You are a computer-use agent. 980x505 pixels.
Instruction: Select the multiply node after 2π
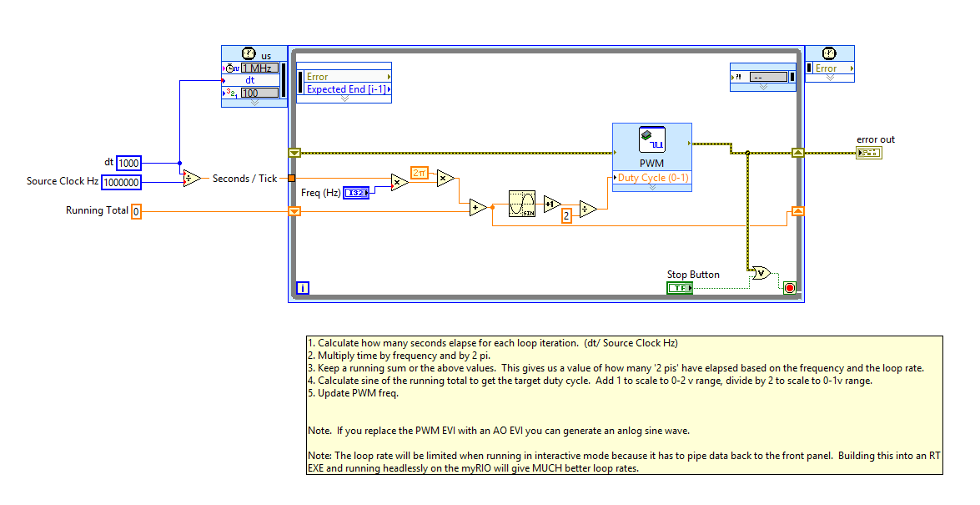pyautogui.click(x=445, y=179)
